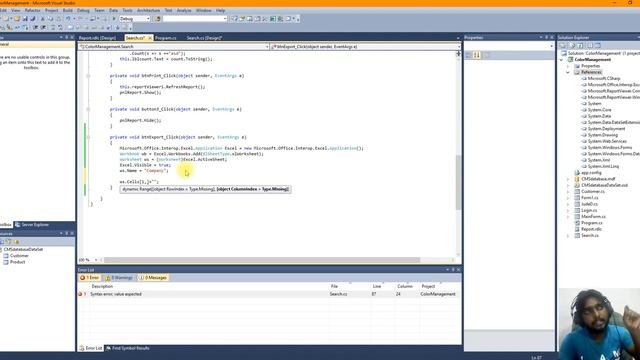Click the Find in Files toolbar icon
640x360 pixels.
click(x=158, y=19)
